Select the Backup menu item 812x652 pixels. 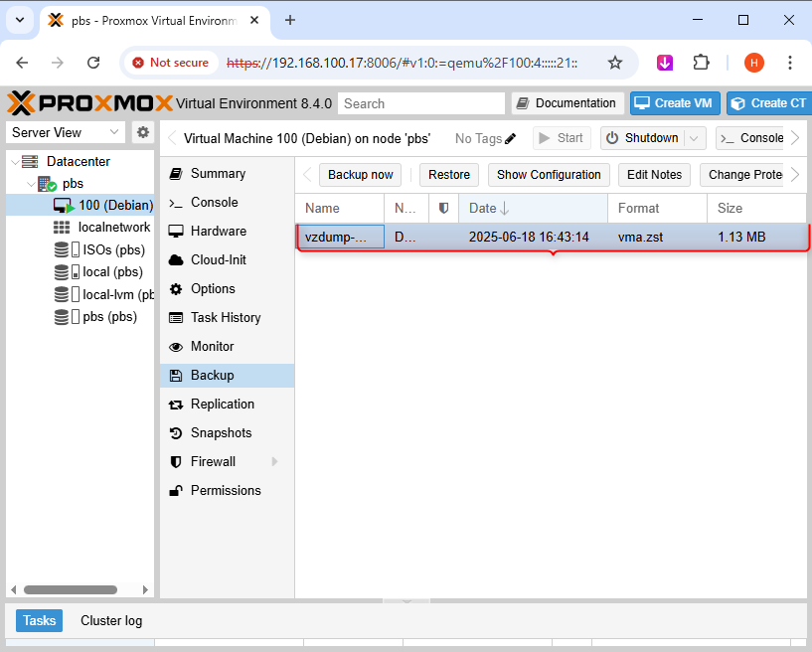click(227, 376)
